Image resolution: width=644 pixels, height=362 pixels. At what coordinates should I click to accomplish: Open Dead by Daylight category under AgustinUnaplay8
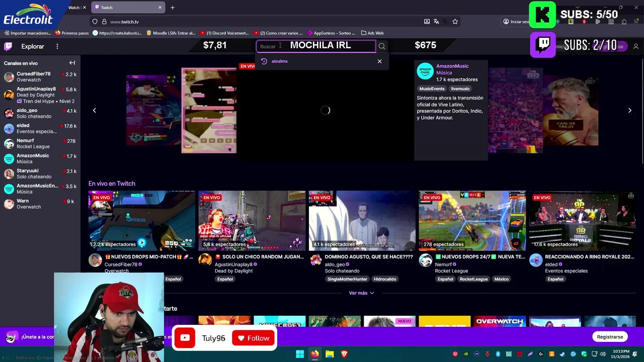pyautogui.click(x=233, y=271)
